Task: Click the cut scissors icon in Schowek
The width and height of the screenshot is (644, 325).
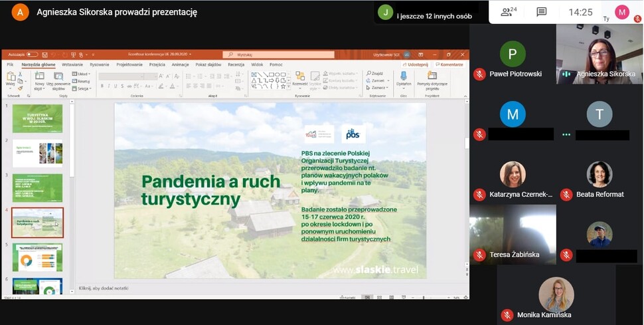Action: click(x=20, y=74)
